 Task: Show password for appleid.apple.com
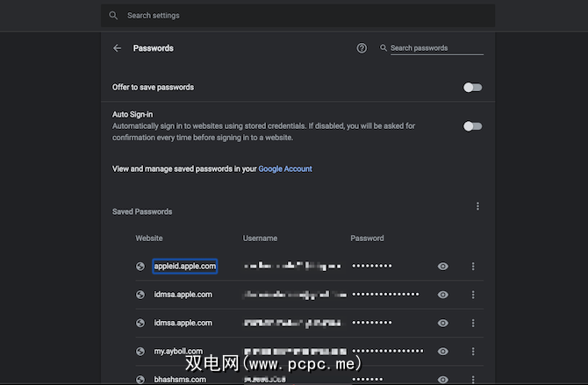pos(443,267)
